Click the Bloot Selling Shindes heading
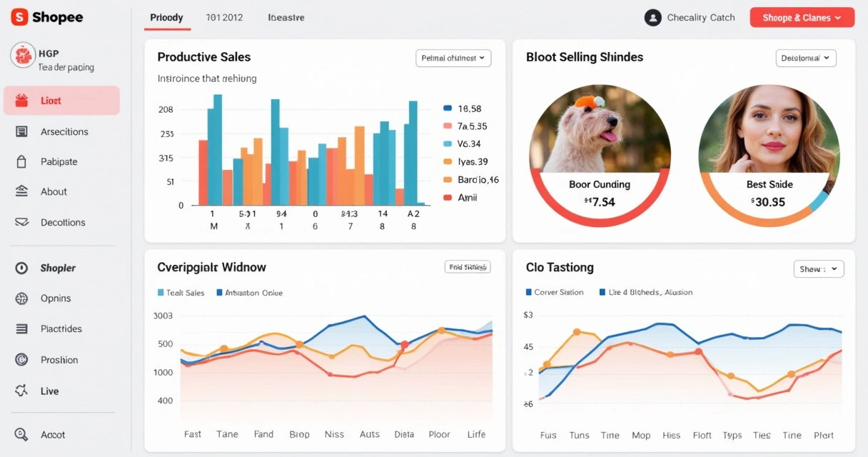This screenshot has width=868, height=457. click(585, 57)
